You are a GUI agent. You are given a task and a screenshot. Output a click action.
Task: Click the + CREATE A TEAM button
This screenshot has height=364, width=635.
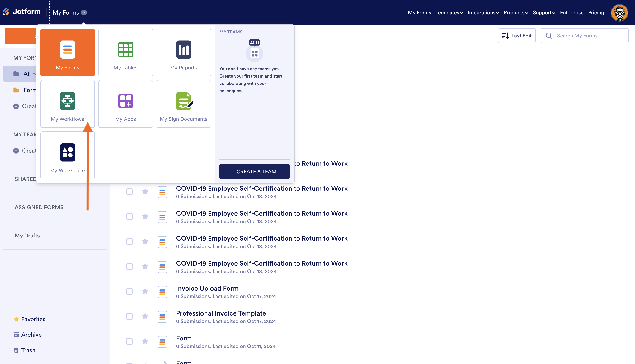coord(254,172)
